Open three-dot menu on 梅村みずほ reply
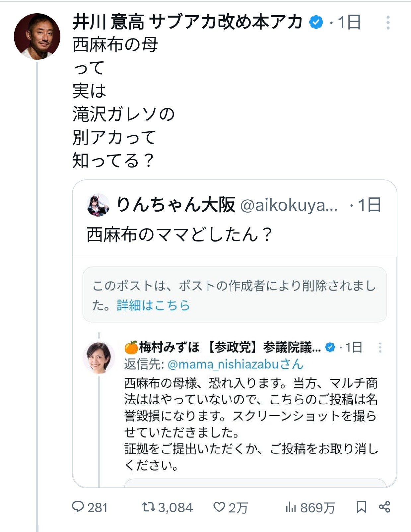 tap(380, 347)
